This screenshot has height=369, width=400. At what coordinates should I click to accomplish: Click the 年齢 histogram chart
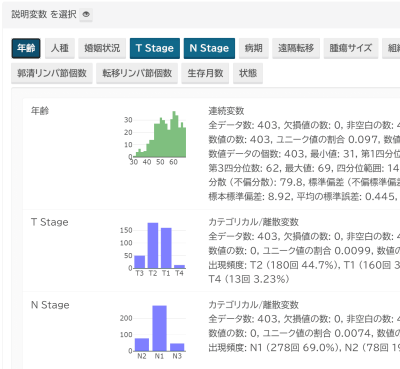[155, 138]
